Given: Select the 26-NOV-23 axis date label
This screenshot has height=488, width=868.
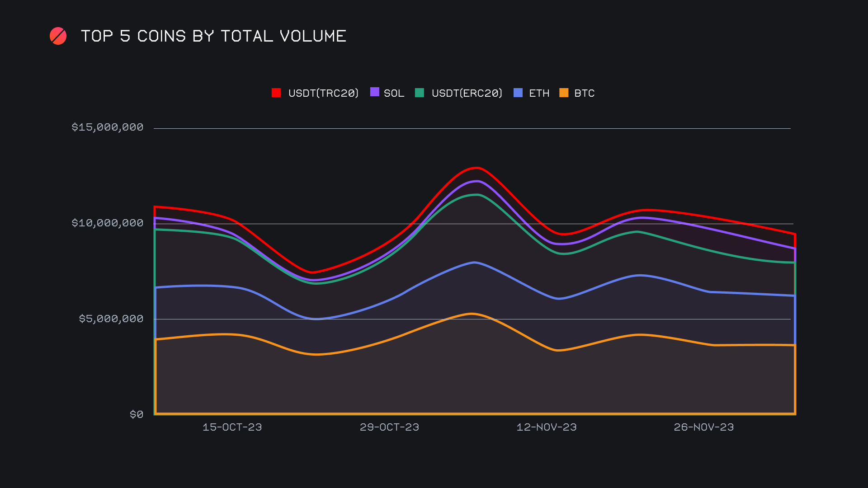Looking at the screenshot, I should [x=703, y=427].
